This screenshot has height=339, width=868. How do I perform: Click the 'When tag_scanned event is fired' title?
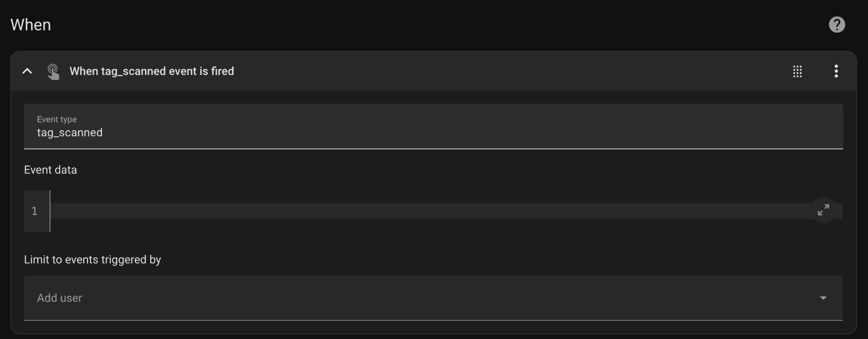pos(152,71)
